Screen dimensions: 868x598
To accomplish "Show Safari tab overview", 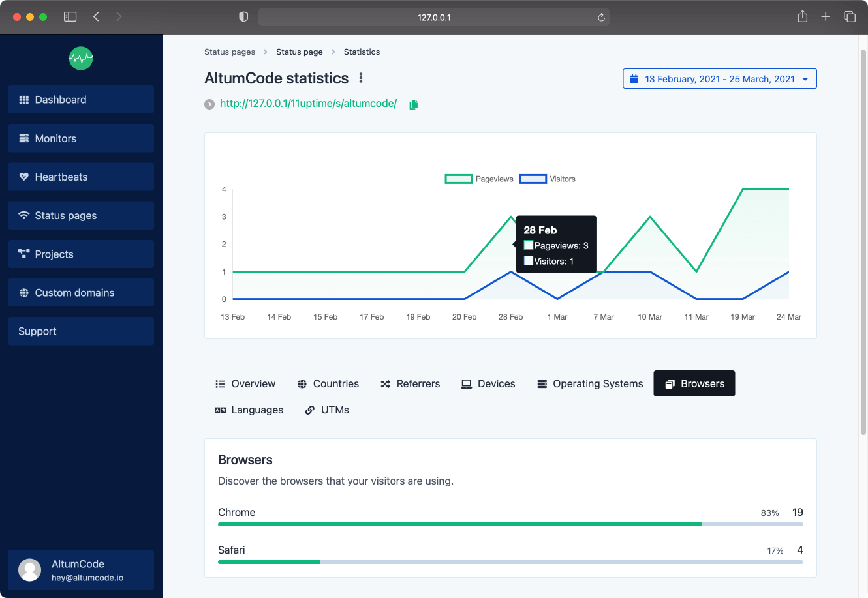I will 850,17.
